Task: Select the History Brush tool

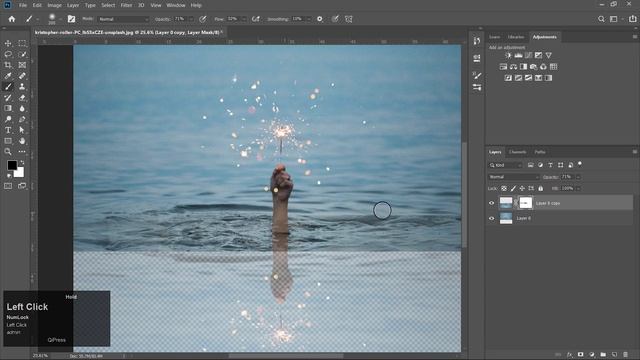Action: 8,98
